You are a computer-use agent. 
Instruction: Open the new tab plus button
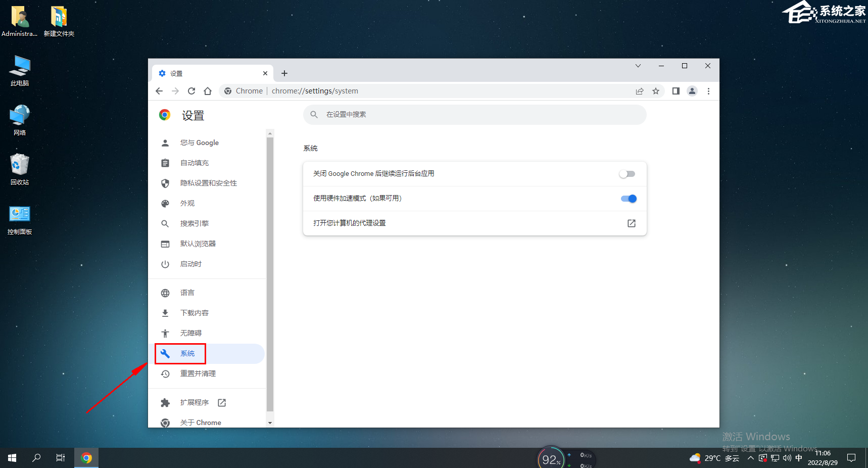point(284,73)
